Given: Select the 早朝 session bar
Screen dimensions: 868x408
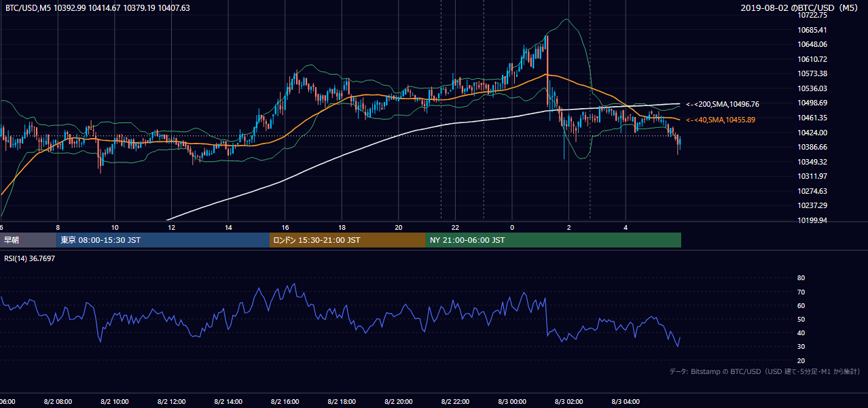Looking at the screenshot, I should click(28, 240).
